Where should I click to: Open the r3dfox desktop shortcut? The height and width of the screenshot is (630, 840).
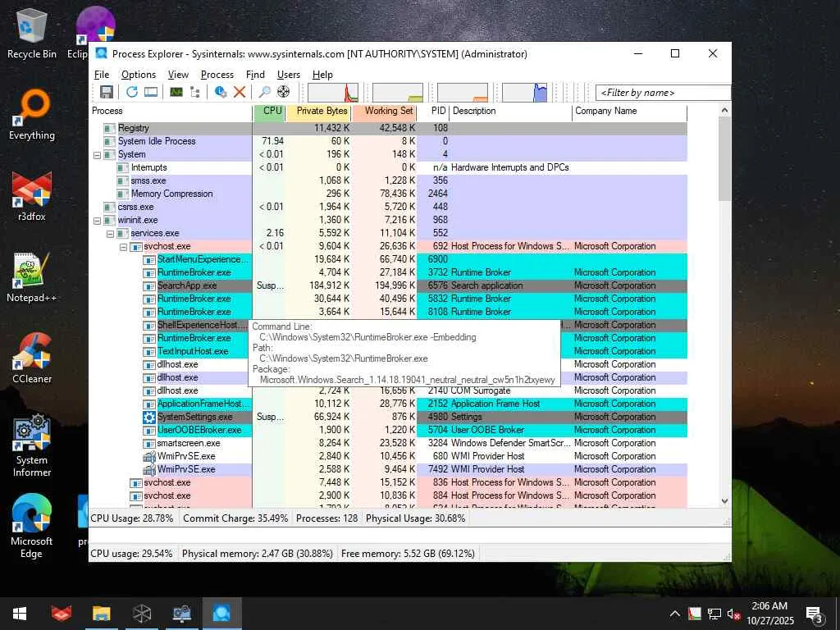tap(32, 197)
